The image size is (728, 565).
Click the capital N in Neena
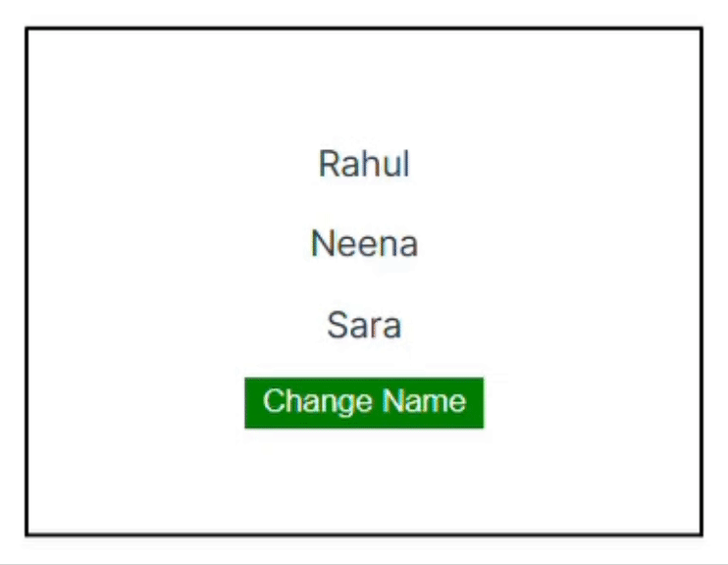pos(321,243)
